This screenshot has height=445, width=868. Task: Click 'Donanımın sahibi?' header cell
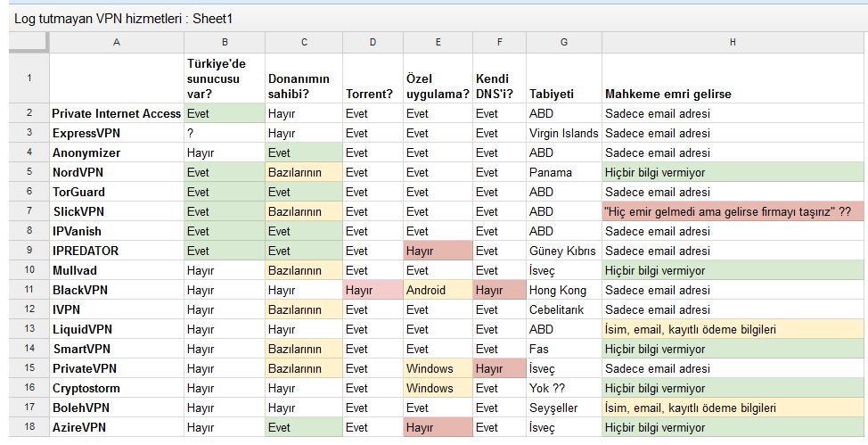point(303,78)
